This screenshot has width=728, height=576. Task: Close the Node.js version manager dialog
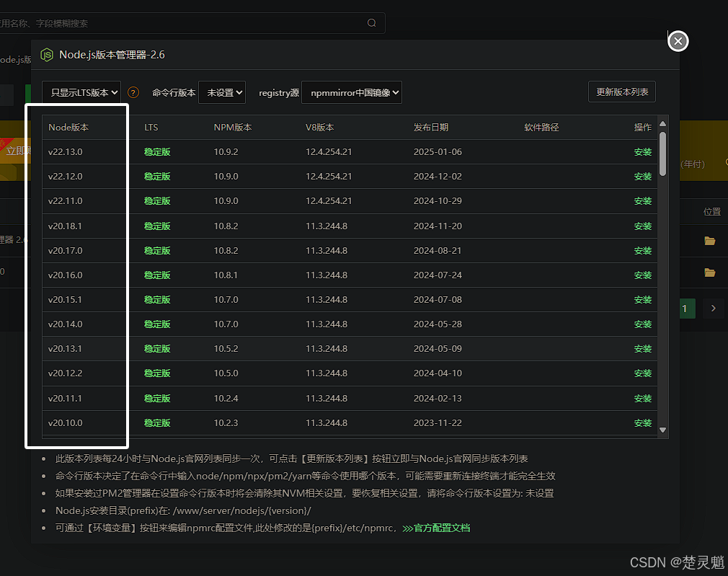tap(678, 41)
